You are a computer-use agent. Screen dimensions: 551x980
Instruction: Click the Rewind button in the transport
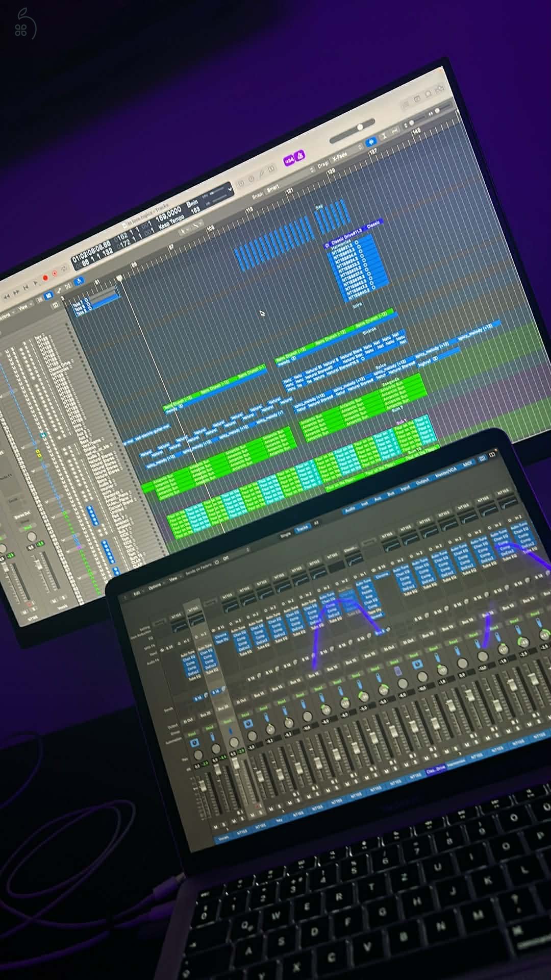tap(7, 297)
